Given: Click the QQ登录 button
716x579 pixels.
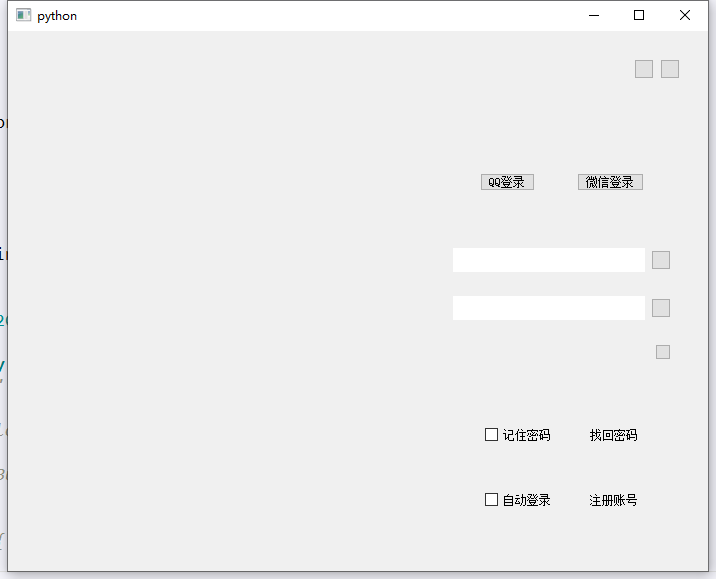Looking at the screenshot, I should (507, 182).
